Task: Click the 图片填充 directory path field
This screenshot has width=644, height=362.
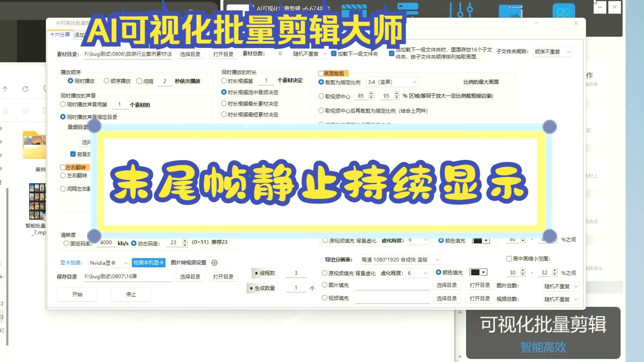Action: pos(392,286)
